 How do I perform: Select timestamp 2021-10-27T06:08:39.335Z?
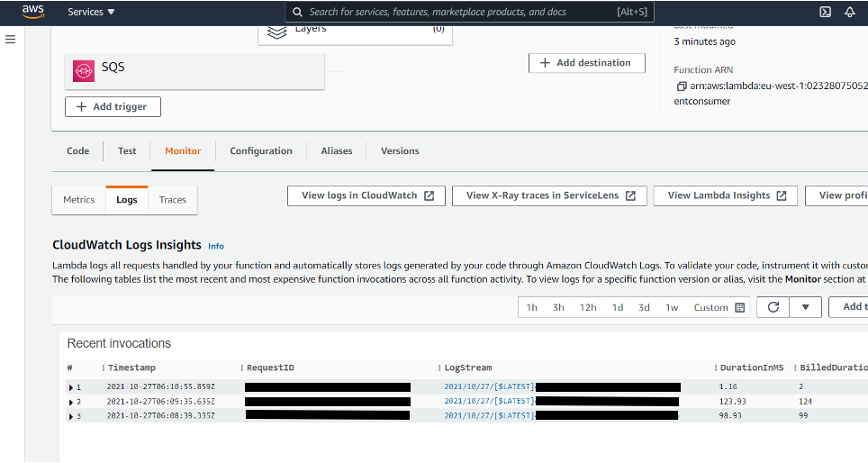pos(160,415)
